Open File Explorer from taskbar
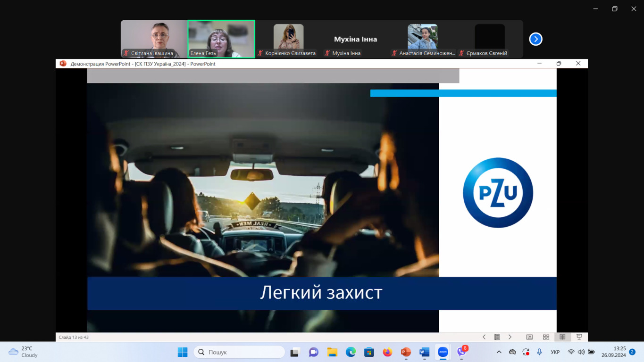 pyautogui.click(x=332, y=352)
